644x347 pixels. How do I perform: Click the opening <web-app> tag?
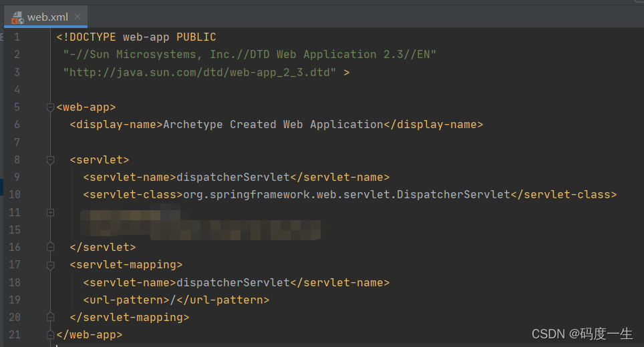point(86,107)
